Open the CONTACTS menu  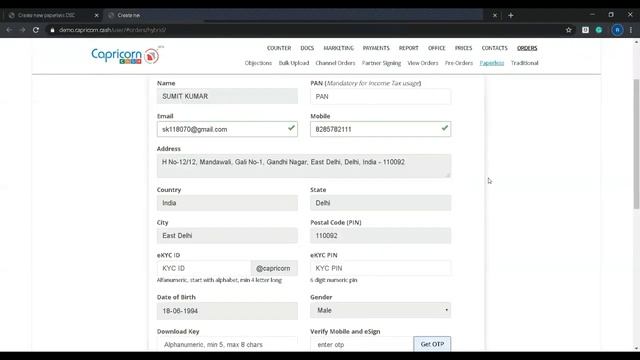[x=494, y=48]
